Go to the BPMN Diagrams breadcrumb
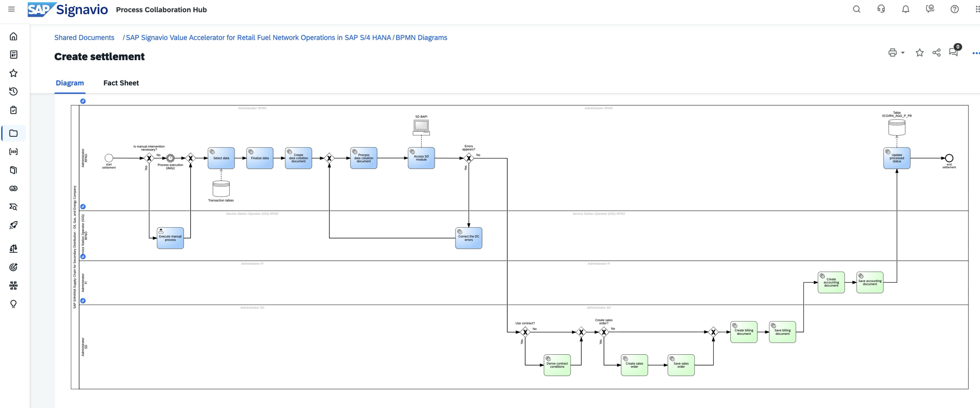 [421, 38]
